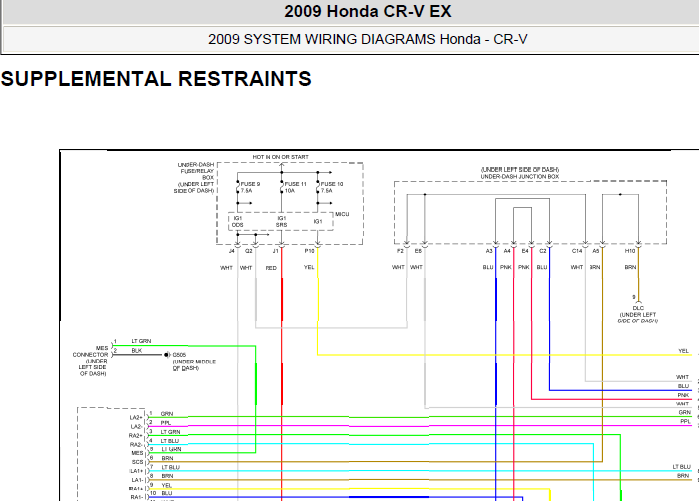Select the "YEL" label at pin 9
Screen dimensions: 699x501
167,485
